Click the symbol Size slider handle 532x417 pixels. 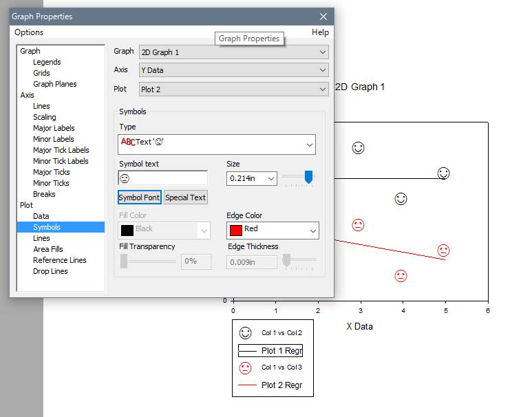click(308, 178)
